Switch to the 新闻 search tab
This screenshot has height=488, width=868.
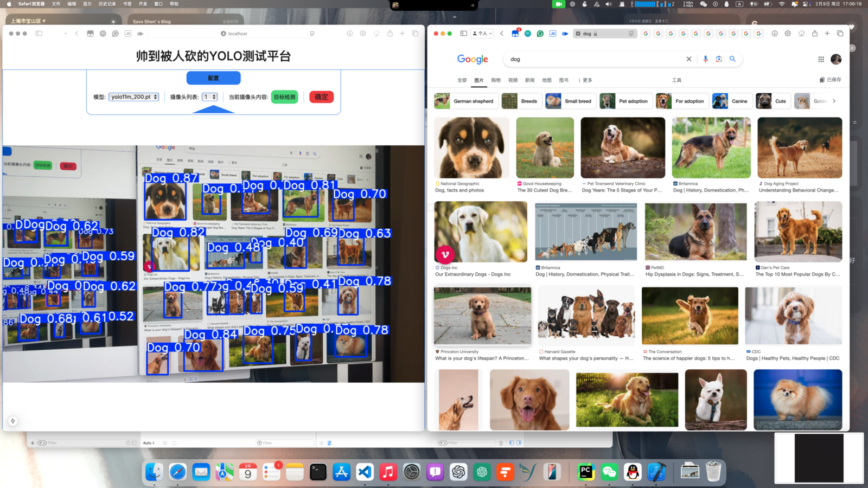tap(530, 80)
